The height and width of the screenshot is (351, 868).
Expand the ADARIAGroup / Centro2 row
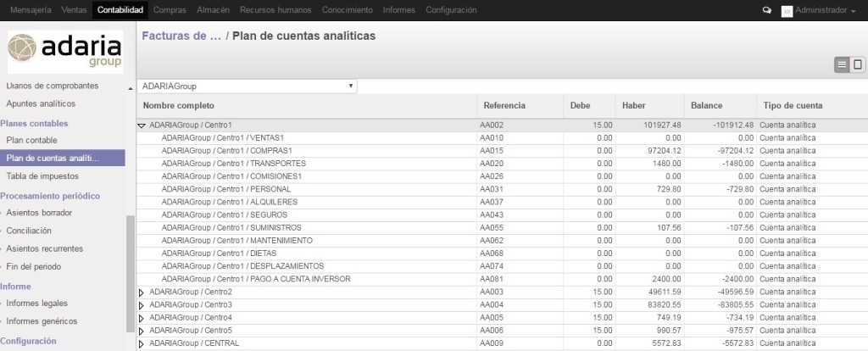[x=142, y=292]
